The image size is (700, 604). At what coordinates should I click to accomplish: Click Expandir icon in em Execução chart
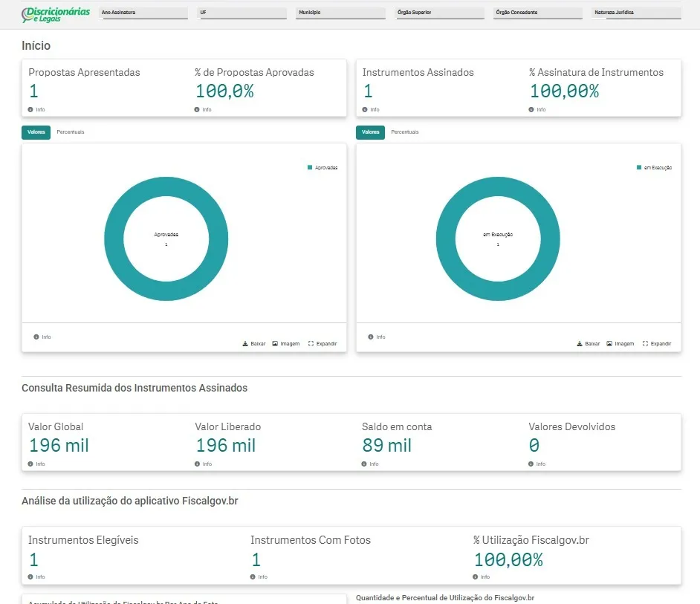pos(645,344)
